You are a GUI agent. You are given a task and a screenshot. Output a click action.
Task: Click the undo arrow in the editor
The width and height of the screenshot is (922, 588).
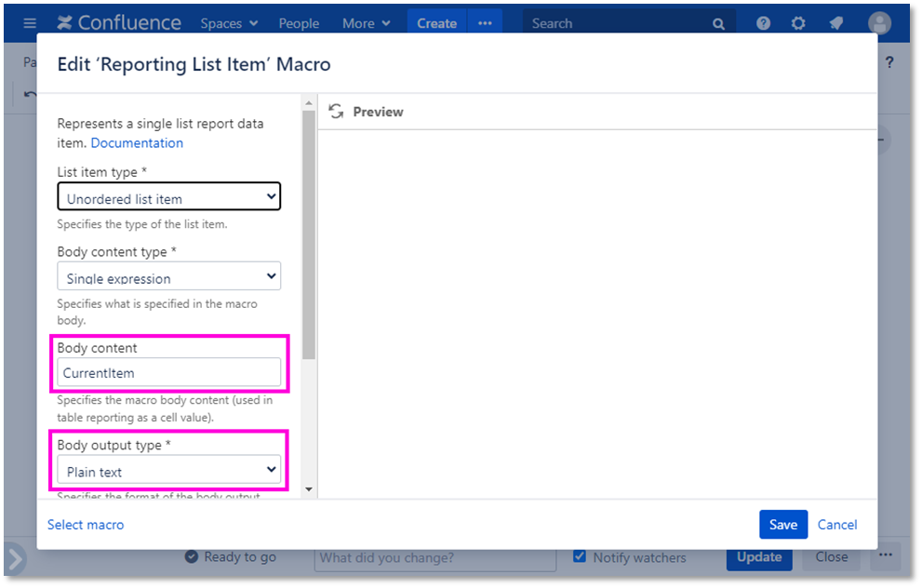(30, 94)
